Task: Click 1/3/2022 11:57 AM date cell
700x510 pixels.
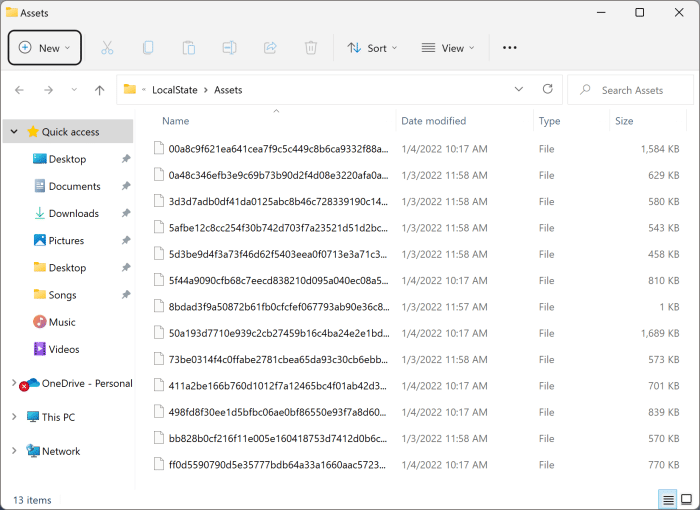Action: pos(444,307)
